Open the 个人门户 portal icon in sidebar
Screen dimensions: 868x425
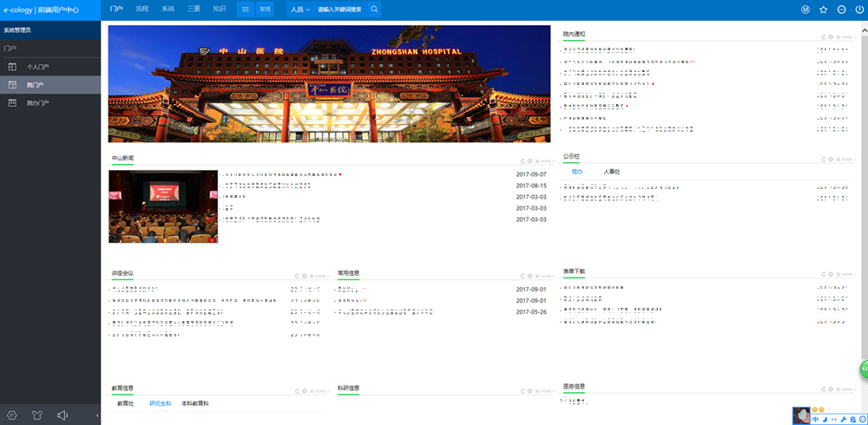(12, 67)
